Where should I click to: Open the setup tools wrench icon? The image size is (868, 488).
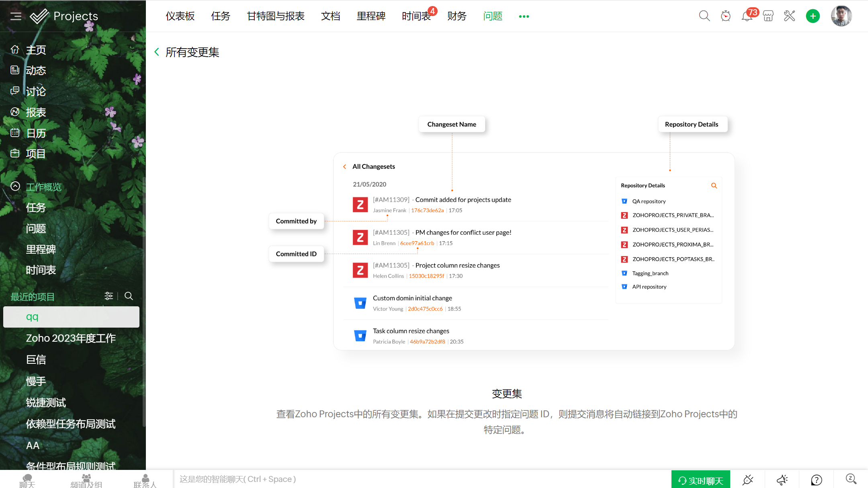(x=789, y=16)
